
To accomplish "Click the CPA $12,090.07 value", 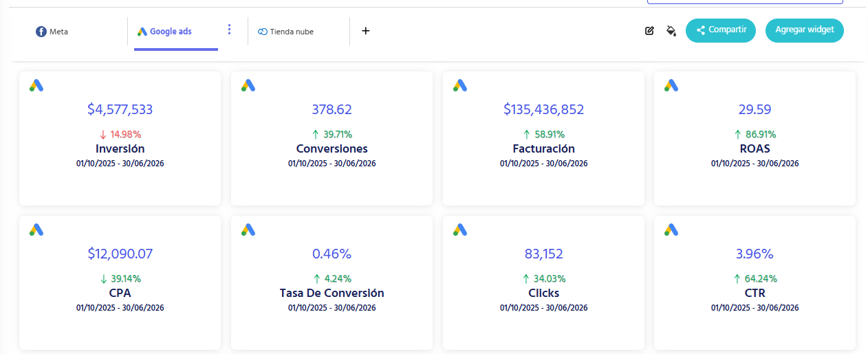I will [120, 254].
